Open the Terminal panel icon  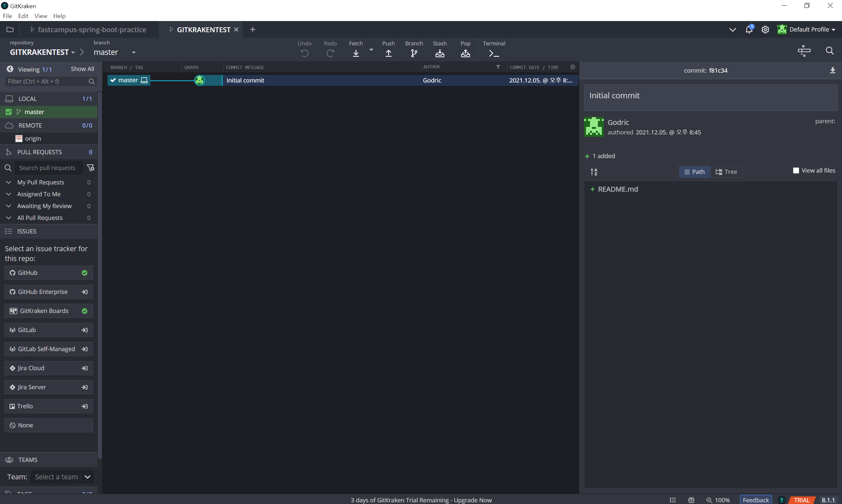coord(494,53)
